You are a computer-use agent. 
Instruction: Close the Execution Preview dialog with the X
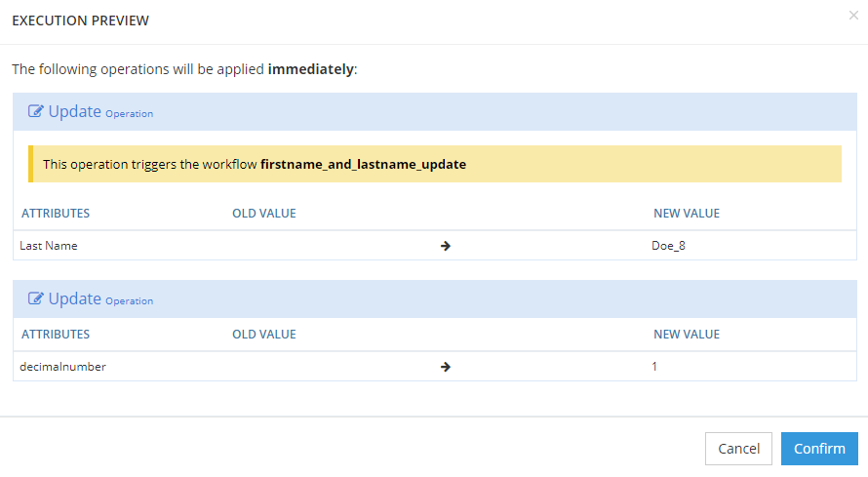853,15
